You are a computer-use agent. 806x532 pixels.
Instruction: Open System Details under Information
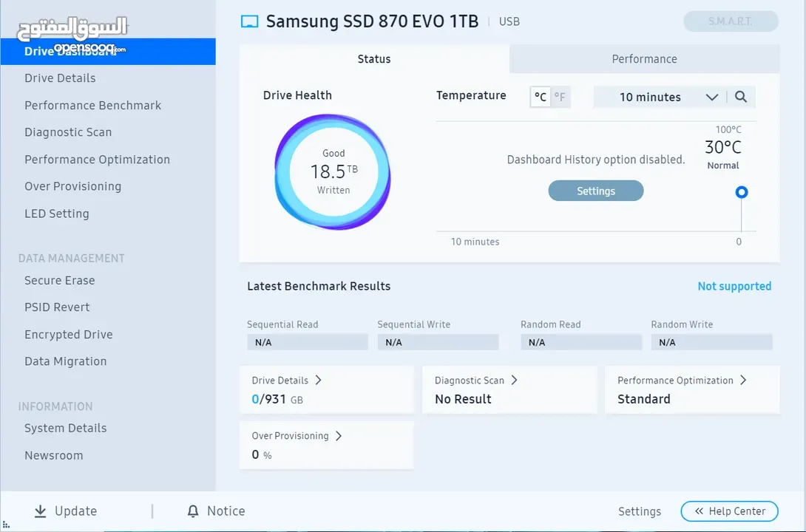[x=66, y=429]
